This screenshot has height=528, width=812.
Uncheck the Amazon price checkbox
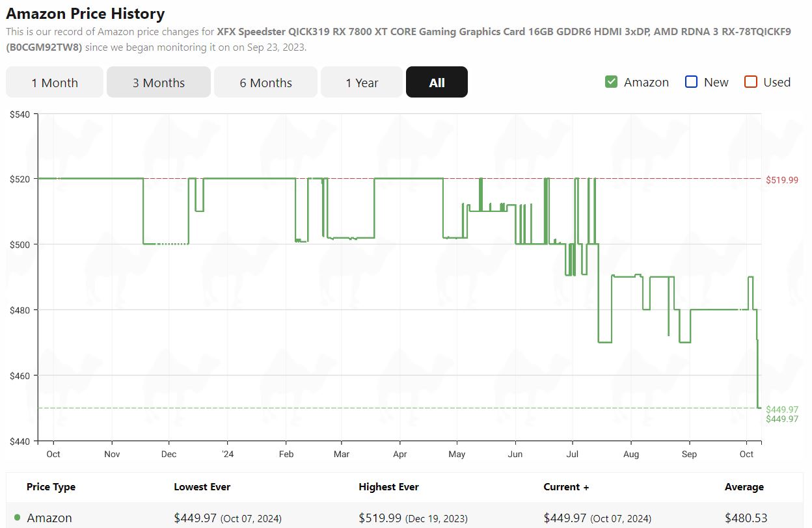pos(611,82)
